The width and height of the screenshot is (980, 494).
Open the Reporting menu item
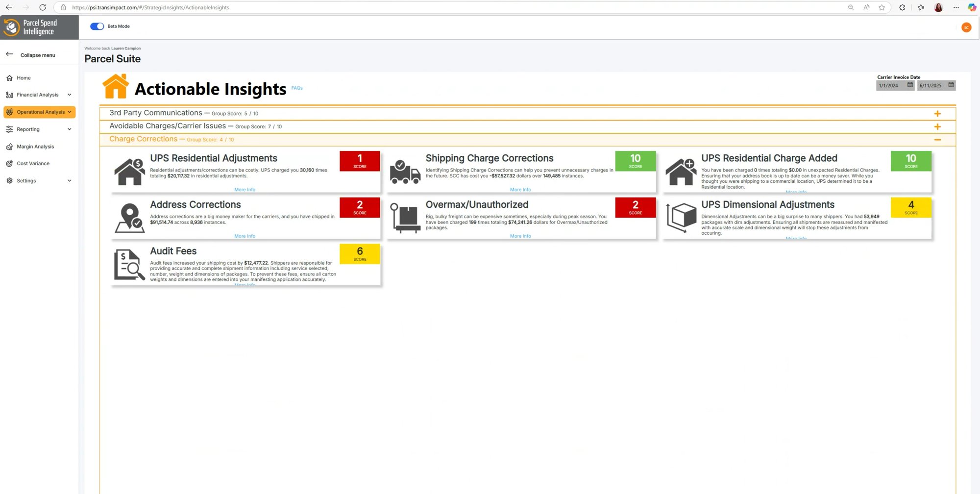tap(39, 129)
